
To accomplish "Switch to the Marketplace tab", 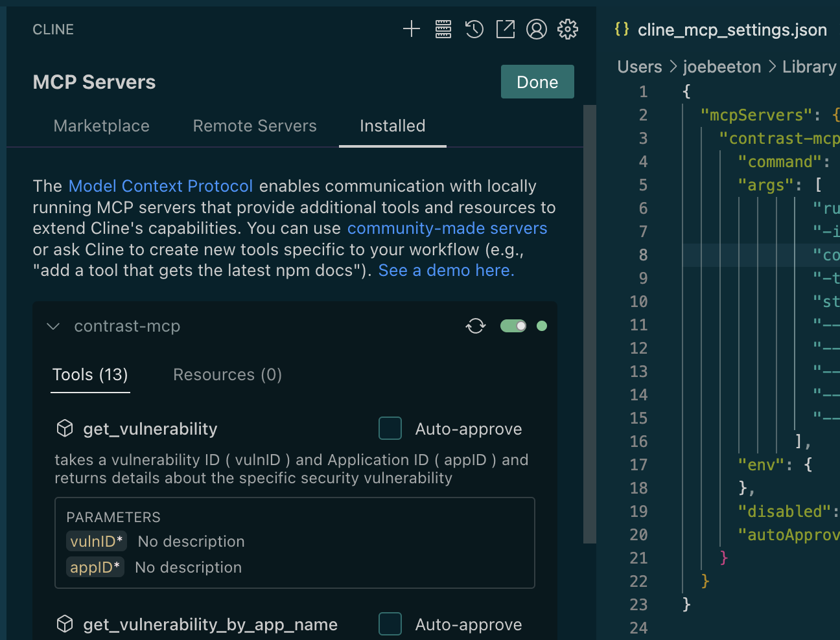I will [x=102, y=126].
